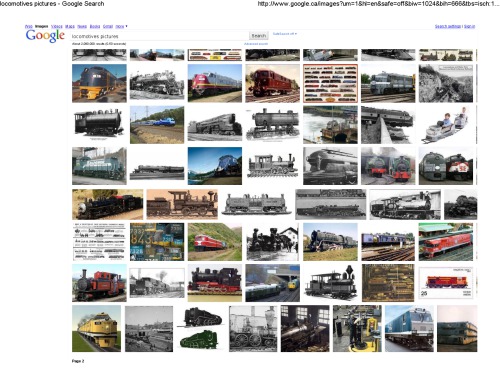Select the Images tab
Screen dimensions: 500x386
click(x=42, y=26)
